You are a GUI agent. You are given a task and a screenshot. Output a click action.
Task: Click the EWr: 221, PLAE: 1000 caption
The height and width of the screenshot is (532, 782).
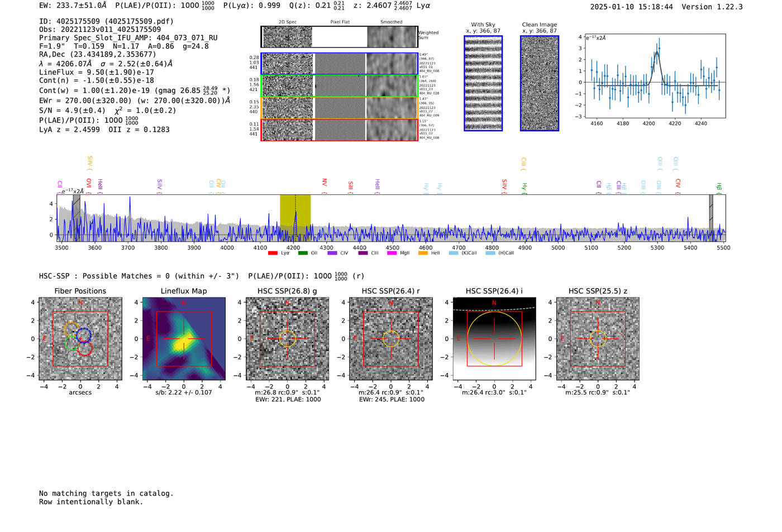tap(288, 400)
